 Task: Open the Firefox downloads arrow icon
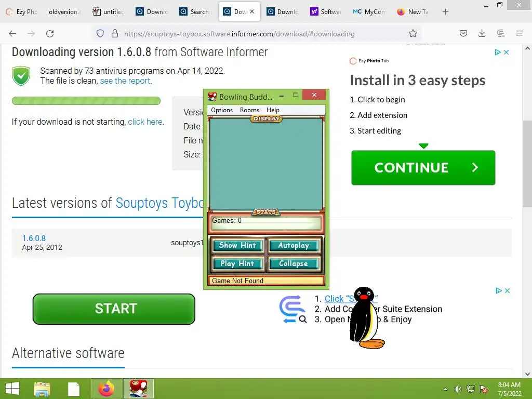tap(482, 33)
